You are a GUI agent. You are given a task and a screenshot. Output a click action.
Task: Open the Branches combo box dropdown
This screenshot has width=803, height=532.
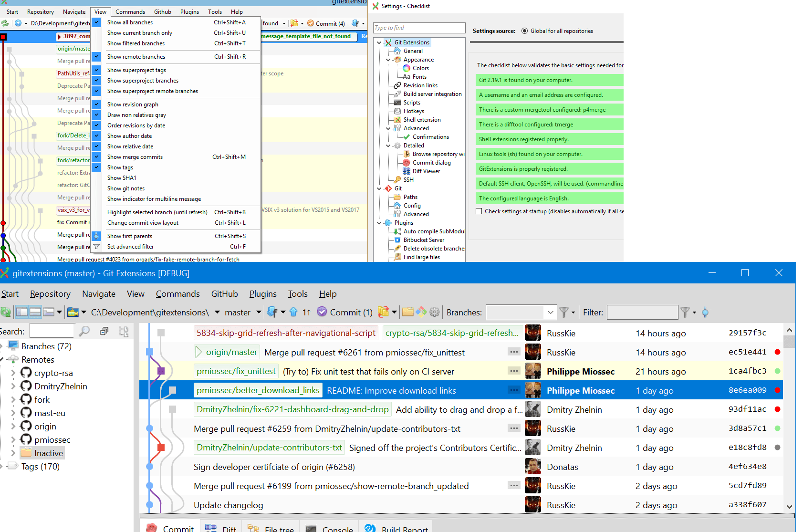[550, 313]
